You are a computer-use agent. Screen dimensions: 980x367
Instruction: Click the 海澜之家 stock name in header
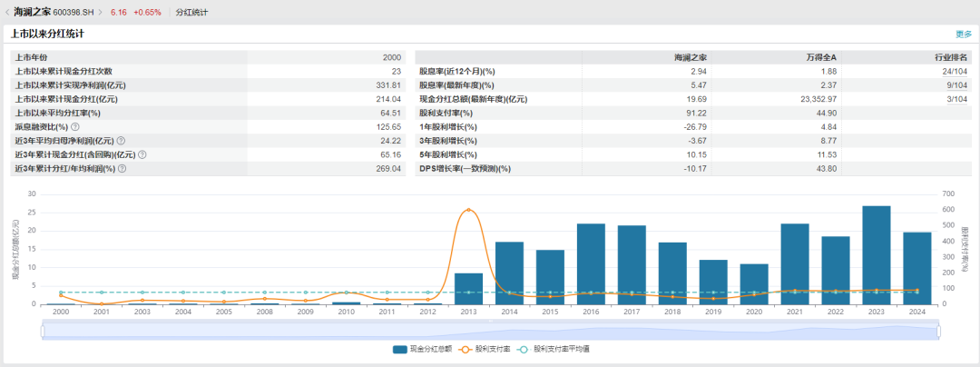[x=34, y=13]
